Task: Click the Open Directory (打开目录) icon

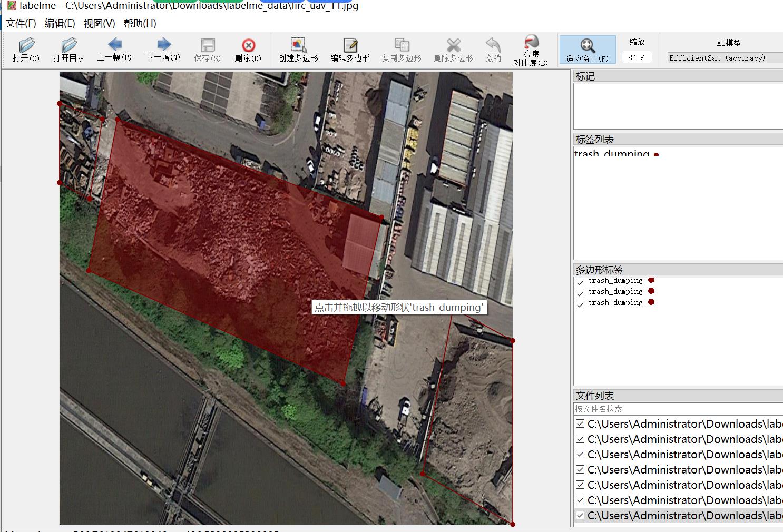Action: tap(68, 50)
